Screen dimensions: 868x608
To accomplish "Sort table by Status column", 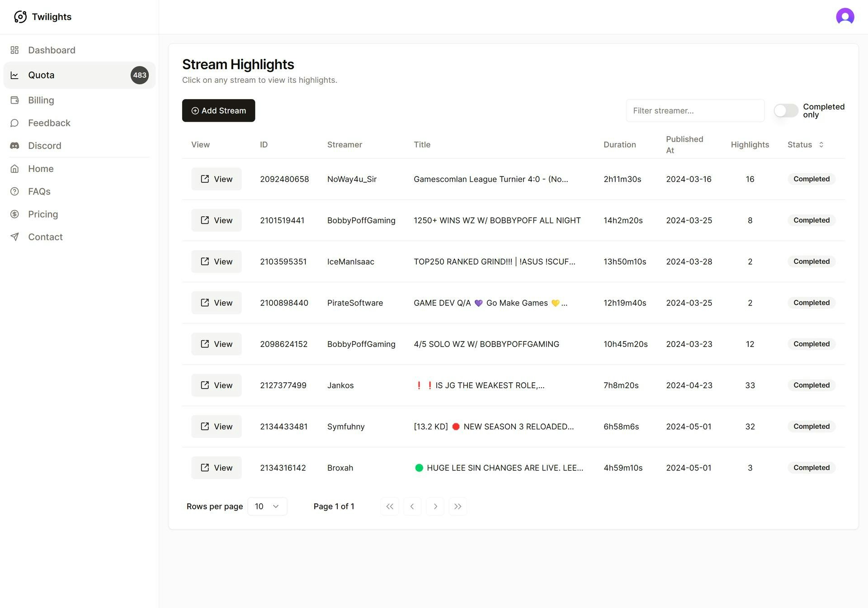I will pyautogui.click(x=806, y=145).
